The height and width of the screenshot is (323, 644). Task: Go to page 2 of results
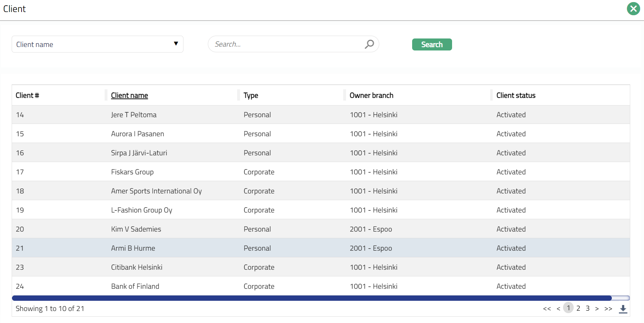[x=578, y=309]
